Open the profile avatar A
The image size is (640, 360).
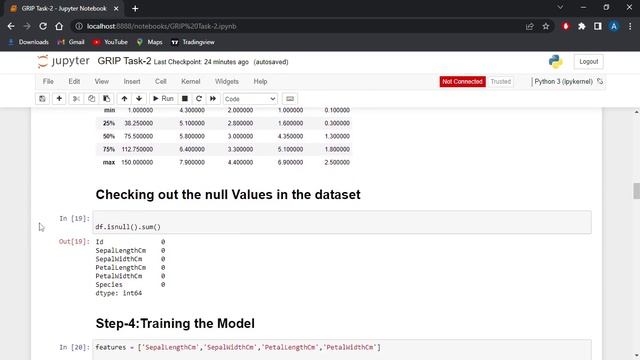[x=613, y=26]
